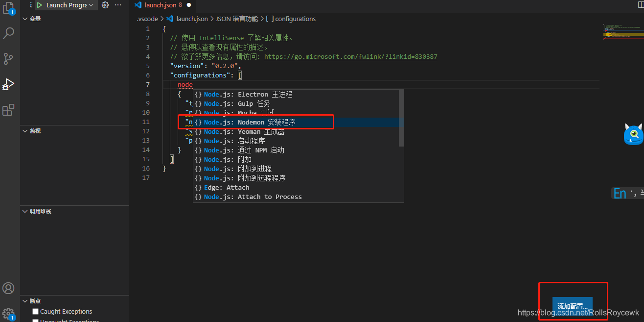Toggle the Caught Exceptions checkbox
This screenshot has width=644, height=322.
(35, 311)
